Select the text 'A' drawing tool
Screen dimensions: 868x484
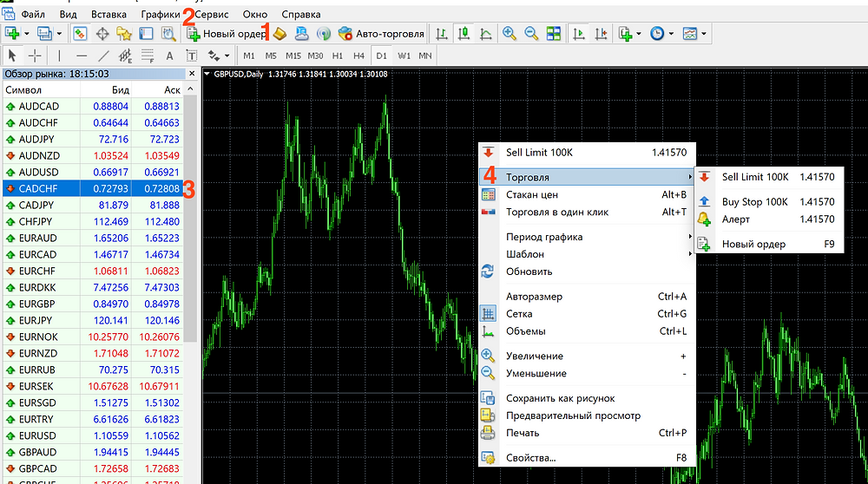click(169, 56)
